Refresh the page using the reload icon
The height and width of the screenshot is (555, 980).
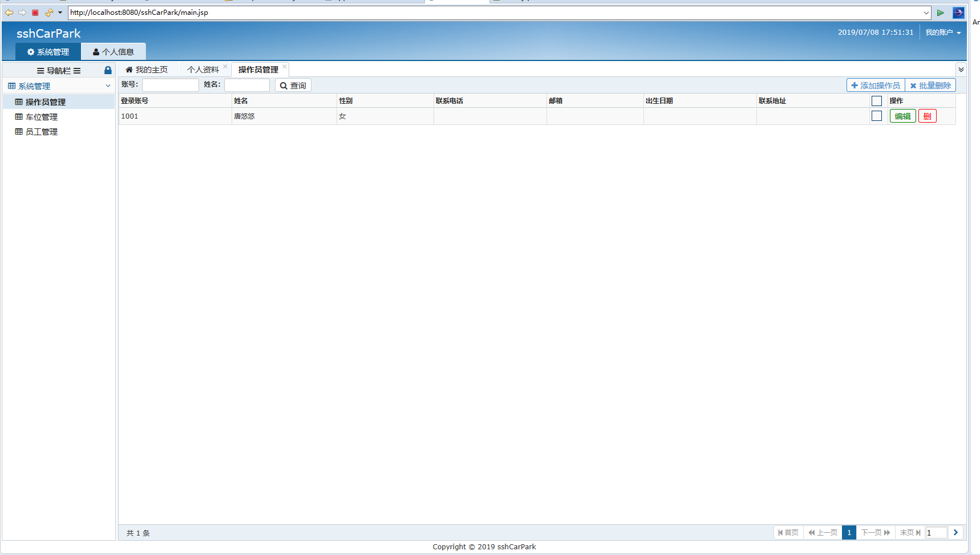point(49,13)
